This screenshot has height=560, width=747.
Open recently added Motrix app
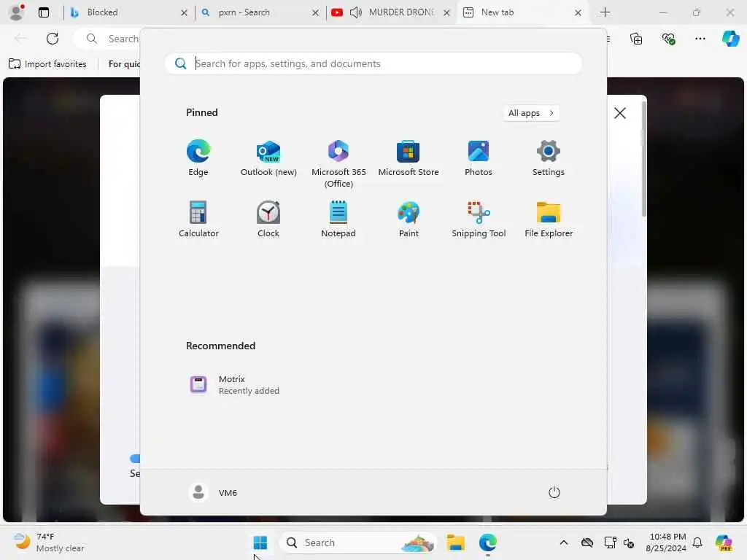[235, 385]
